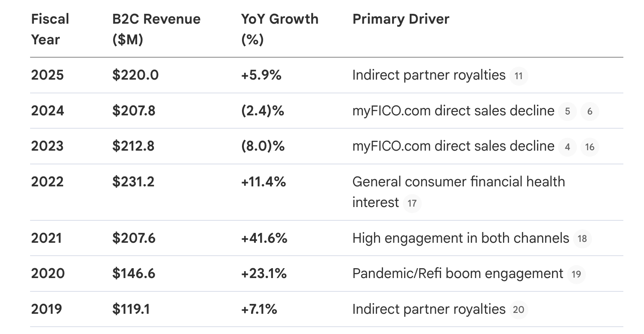Click High engagement in both channels text

460,238
